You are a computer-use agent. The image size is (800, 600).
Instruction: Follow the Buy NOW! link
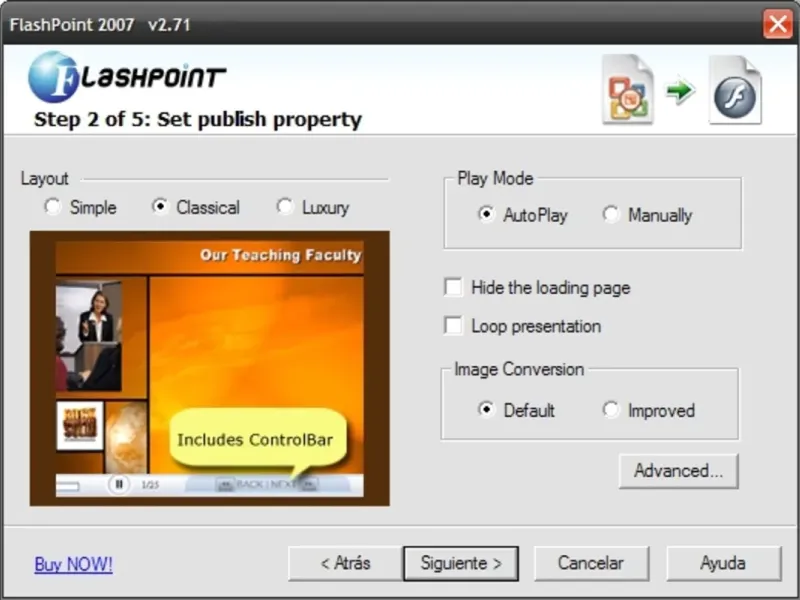73,564
